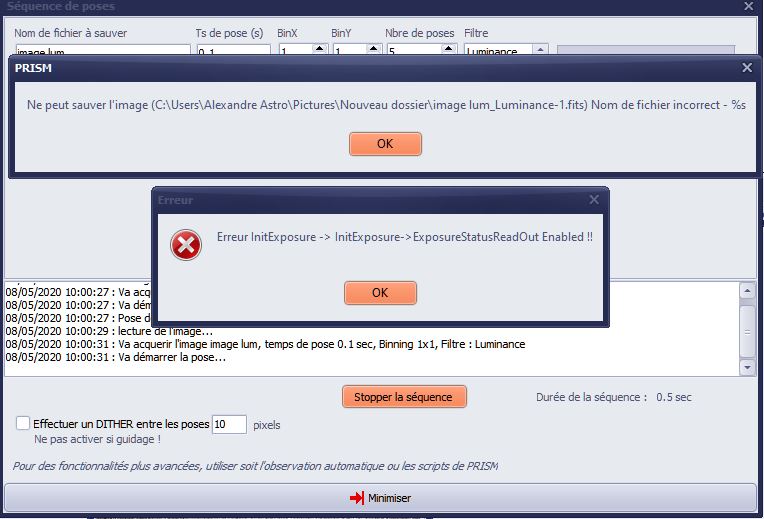Close the Erreur dialog with its X
The width and height of the screenshot is (764, 519).
594,200
